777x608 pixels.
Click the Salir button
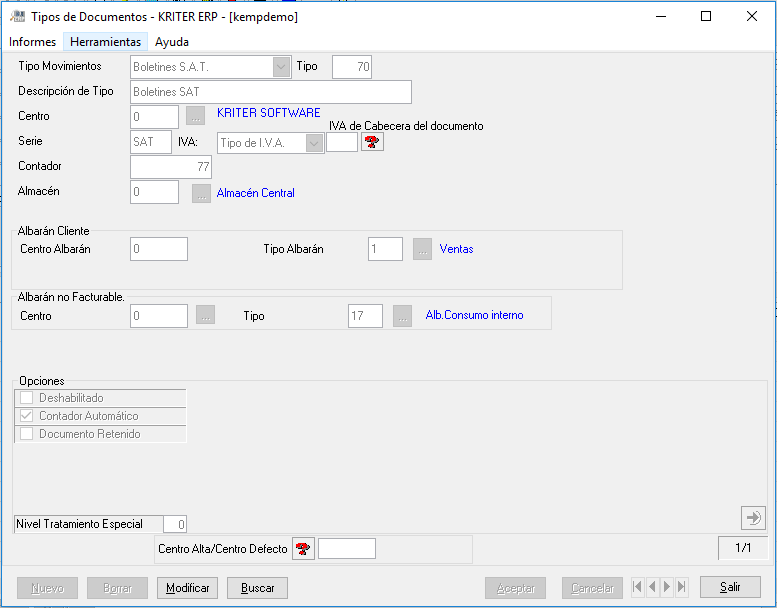pyautogui.click(x=730, y=587)
